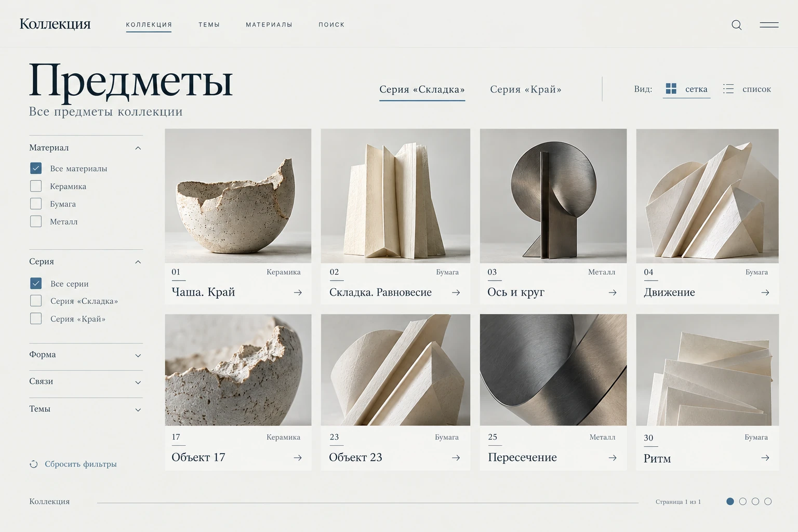
Task: Click the arrow on Пересечение card
Action: [x=613, y=458]
